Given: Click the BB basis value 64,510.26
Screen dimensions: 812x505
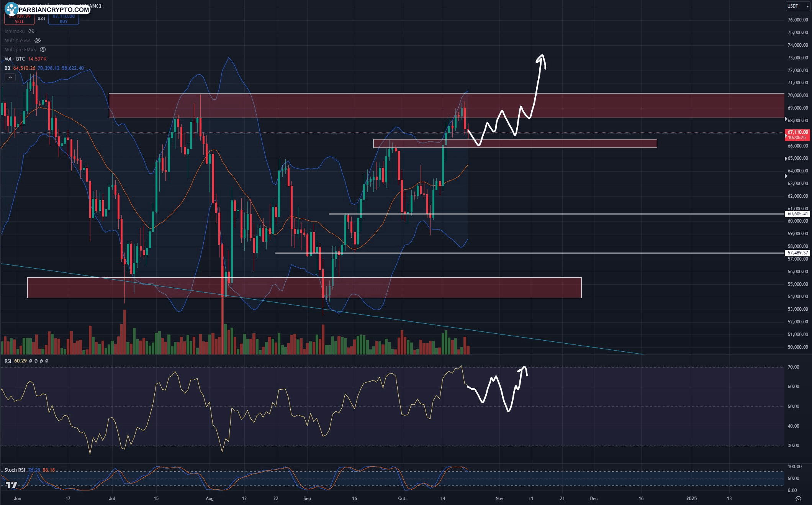Looking at the screenshot, I should click(24, 68).
